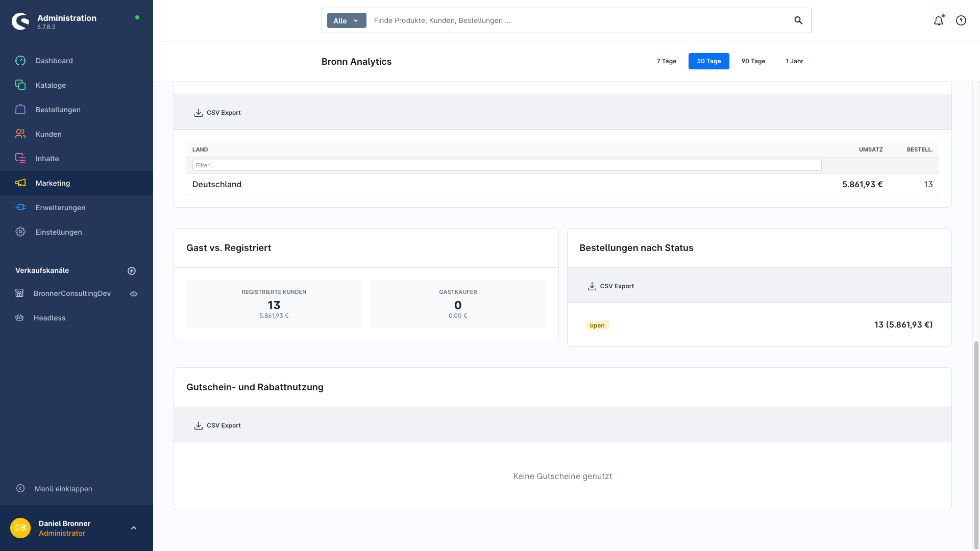
Task: Expand the Daniel Bronner user menu chevron
Action: click(134, 528)
